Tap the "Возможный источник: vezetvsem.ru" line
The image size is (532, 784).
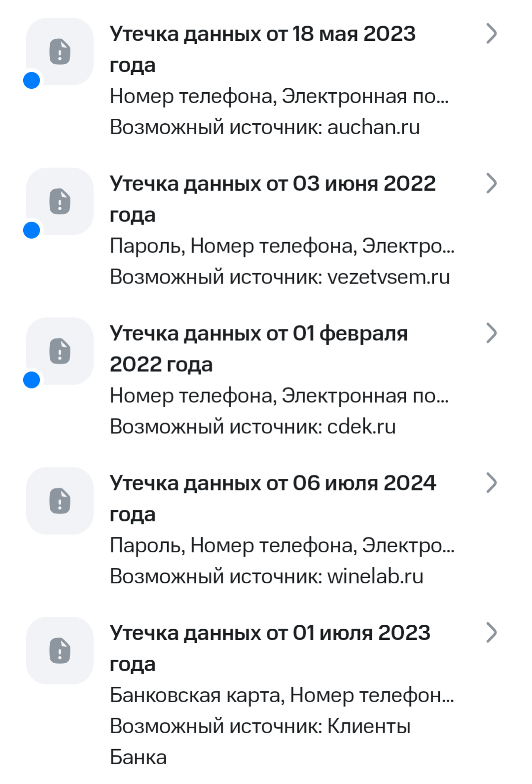pos(280,277)
